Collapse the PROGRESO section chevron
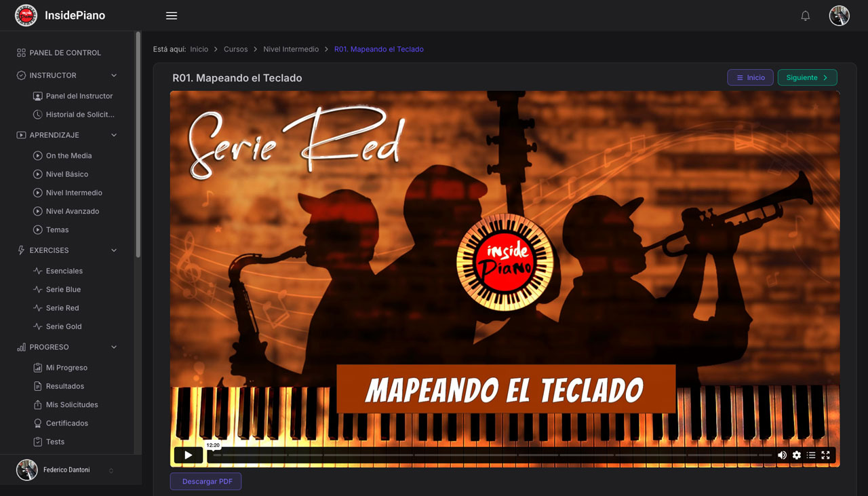This screenshot has width=868, height=496. tap(114, 347)
